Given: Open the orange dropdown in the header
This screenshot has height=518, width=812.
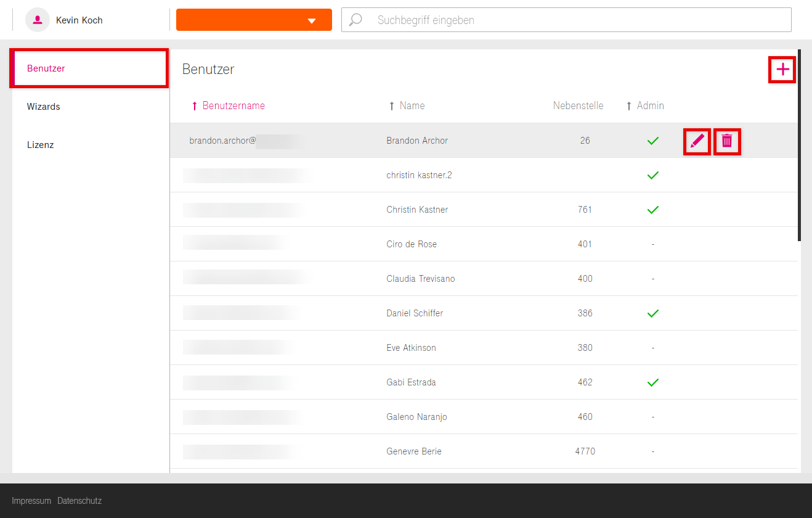Looking at the screenshot, I should click(254, 20).
